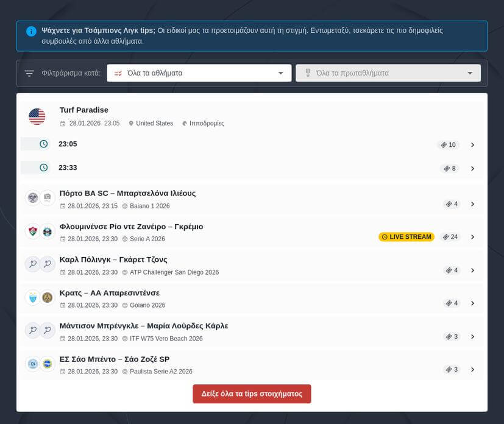Click the Δείξε όλα τα tips στοιχήματος button
The width and height of the screenshot is (504, 424).
(252, 394)
